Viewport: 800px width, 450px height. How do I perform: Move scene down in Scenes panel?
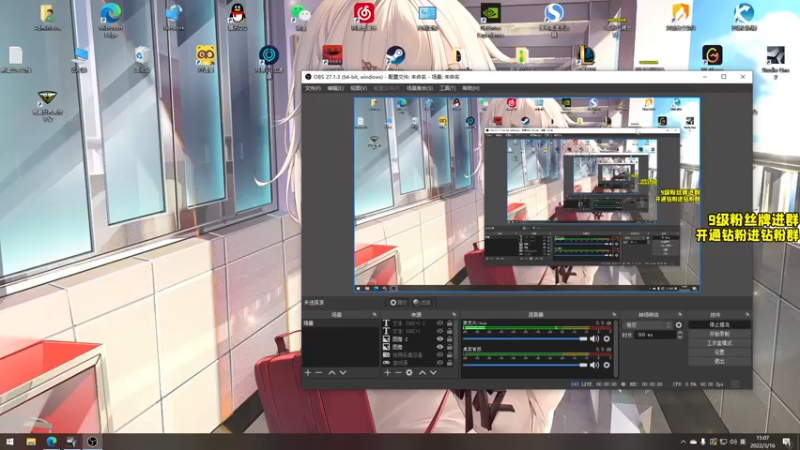coord(343,373)
